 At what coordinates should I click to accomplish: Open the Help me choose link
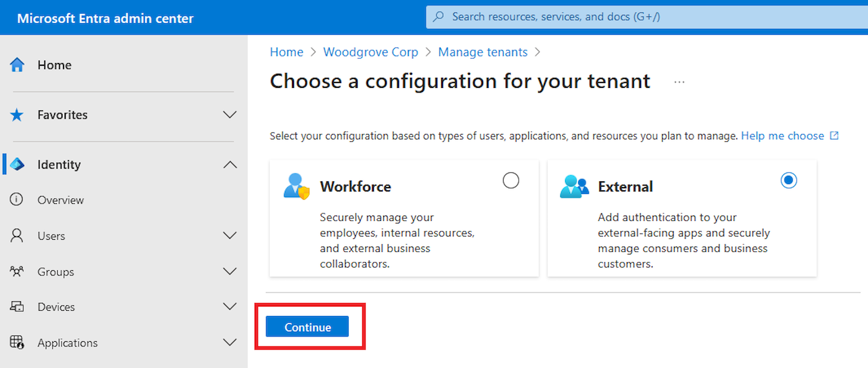tap(782, 136)
